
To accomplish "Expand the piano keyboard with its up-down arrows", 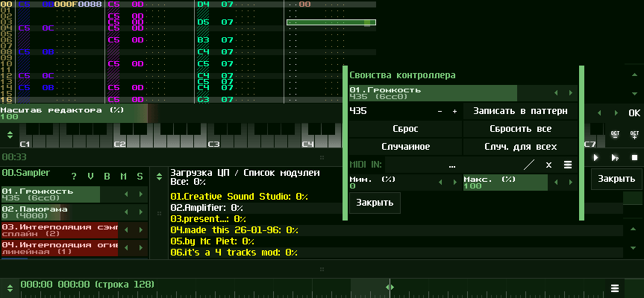I will 10,134.
